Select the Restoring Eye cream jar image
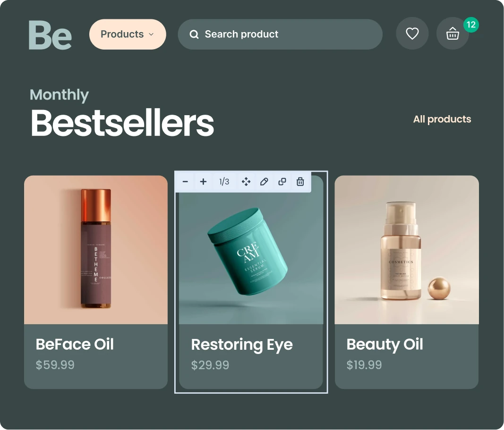Image resolution: width=504 pixels, height=430 pixels. pos(251,255)
